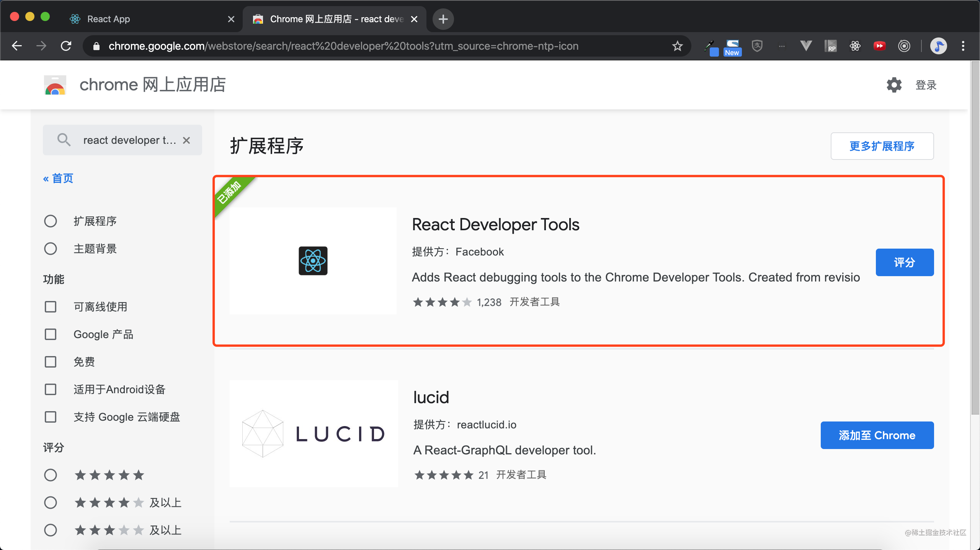Open the React Developer Tools toolbar icon
Image resolution: width=980 pixels, height=550 pixels.
coord(855,46)
